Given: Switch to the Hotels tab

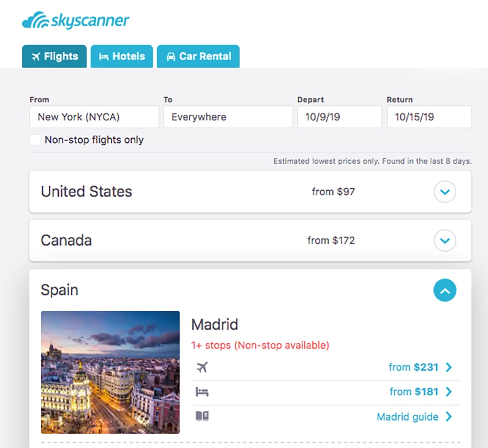Looking at the screenshot, I should pos(122,57).
